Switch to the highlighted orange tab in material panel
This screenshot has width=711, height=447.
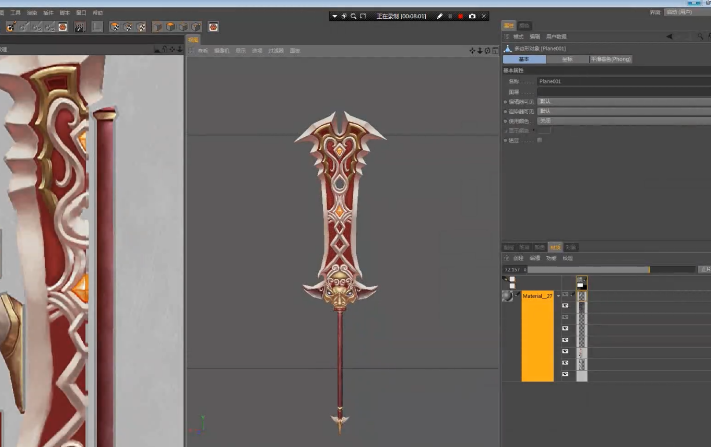tap(554, 246)
